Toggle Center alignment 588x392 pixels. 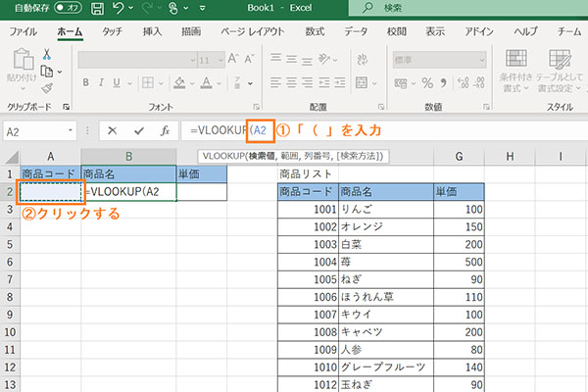click(x=291, y=82)
